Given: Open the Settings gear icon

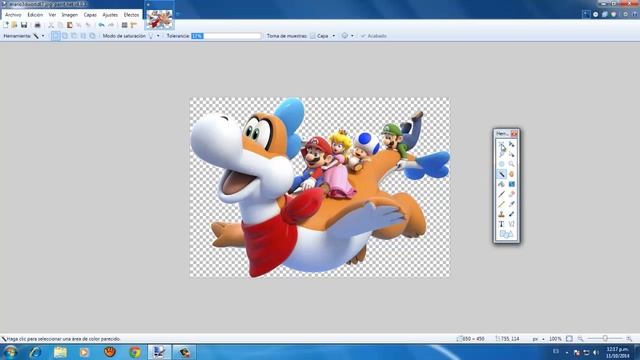Looking at the screenshot, I should pos(625,14).
